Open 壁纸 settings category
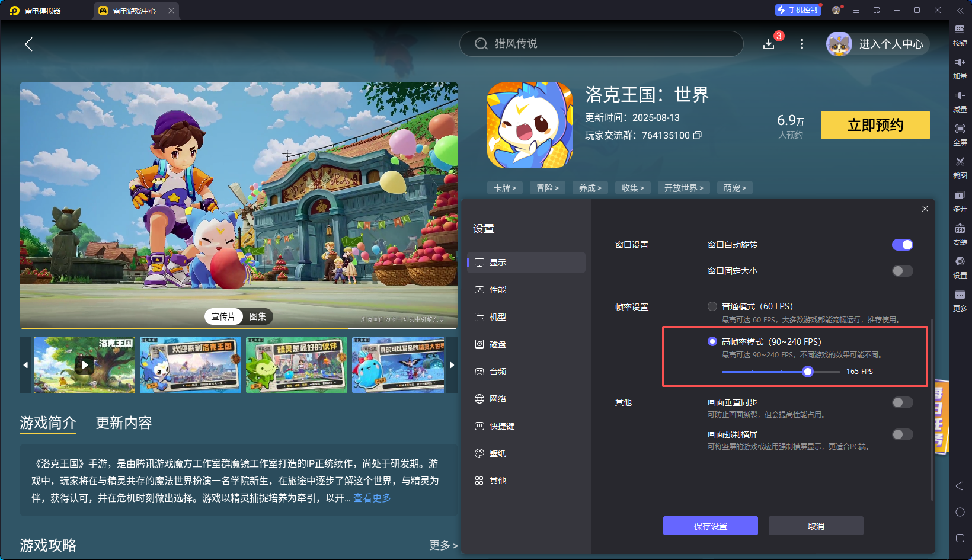 click(x=526, y=453)
